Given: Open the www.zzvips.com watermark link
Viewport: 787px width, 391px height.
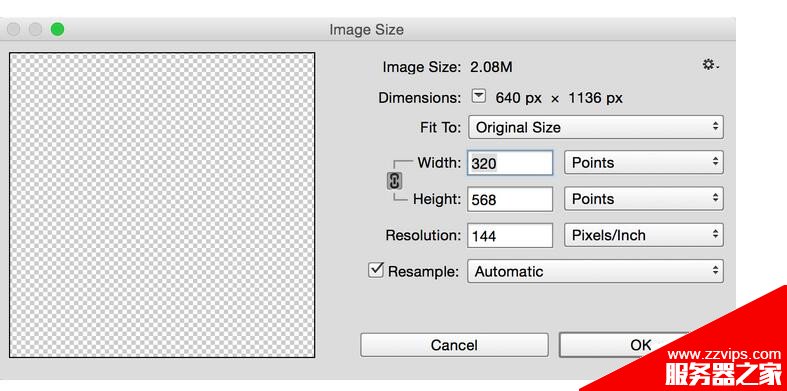Looking at the screenshot, I should pos(724,354).
